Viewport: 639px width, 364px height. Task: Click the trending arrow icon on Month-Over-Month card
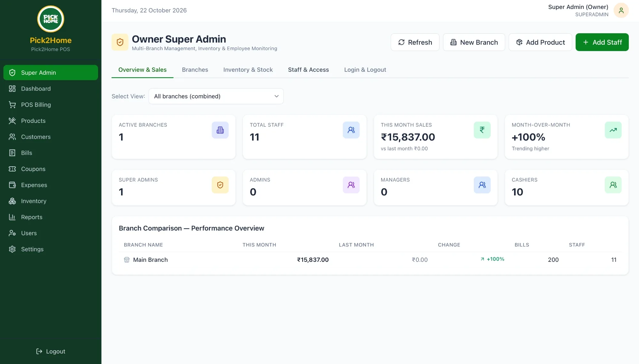pyautogui.click(x=613, y=130)
